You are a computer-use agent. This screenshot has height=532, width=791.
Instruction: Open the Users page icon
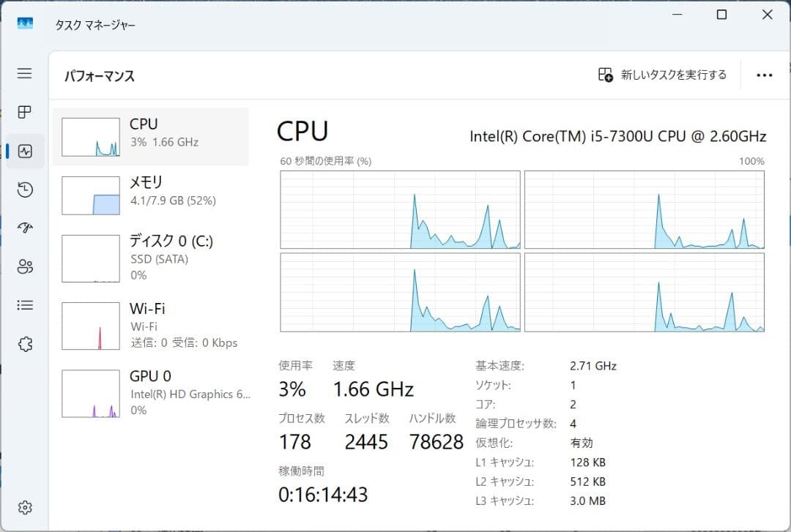pyautogui.click(x=24, y=267)
